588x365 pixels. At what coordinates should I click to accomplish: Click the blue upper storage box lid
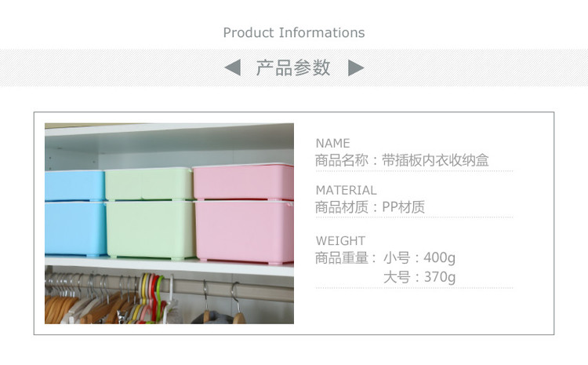74,185
